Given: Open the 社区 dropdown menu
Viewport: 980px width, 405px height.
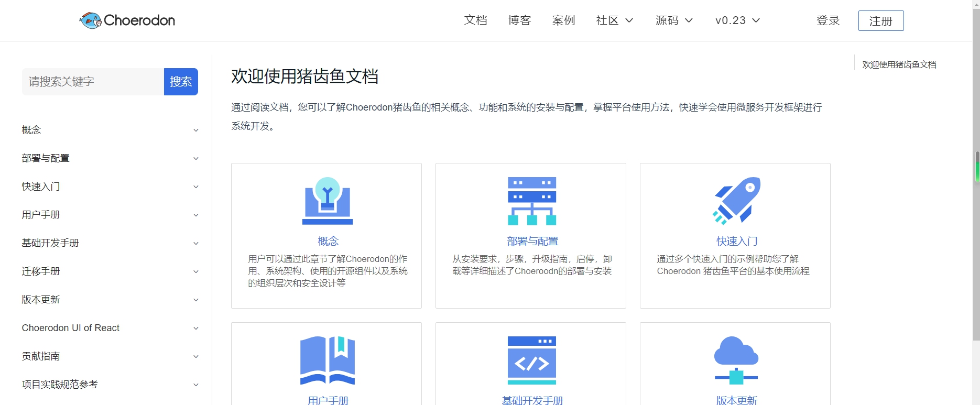Looking at the screenshot, I should [615, 20].
